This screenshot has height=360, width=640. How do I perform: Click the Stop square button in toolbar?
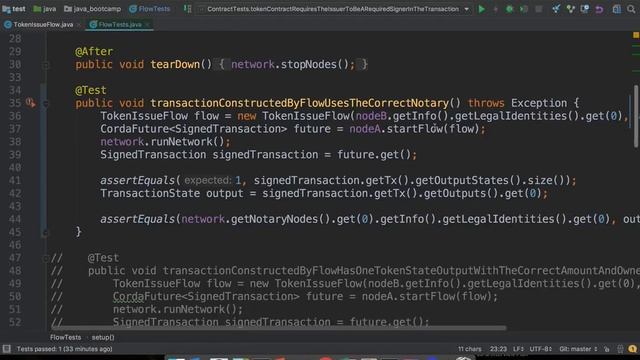pyautogui.click(x=539, y=9)
